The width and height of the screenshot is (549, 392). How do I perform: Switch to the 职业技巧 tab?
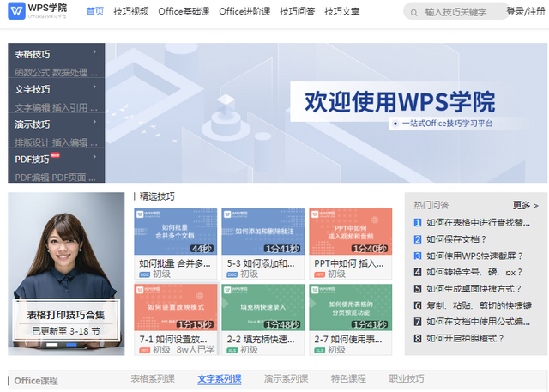407,378
